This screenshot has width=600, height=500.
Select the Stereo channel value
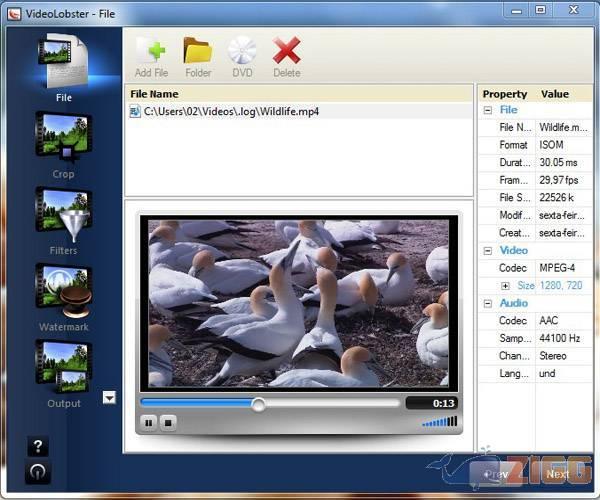[x=553, y=356]
